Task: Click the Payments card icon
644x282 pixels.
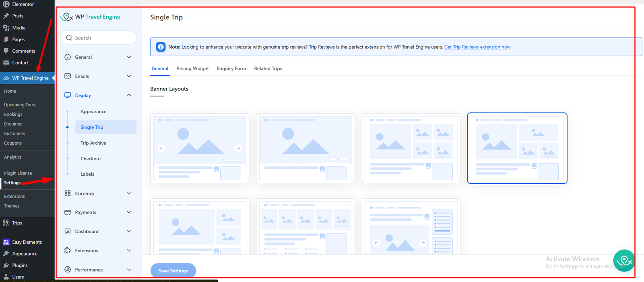Action: (x=68, y=212)
